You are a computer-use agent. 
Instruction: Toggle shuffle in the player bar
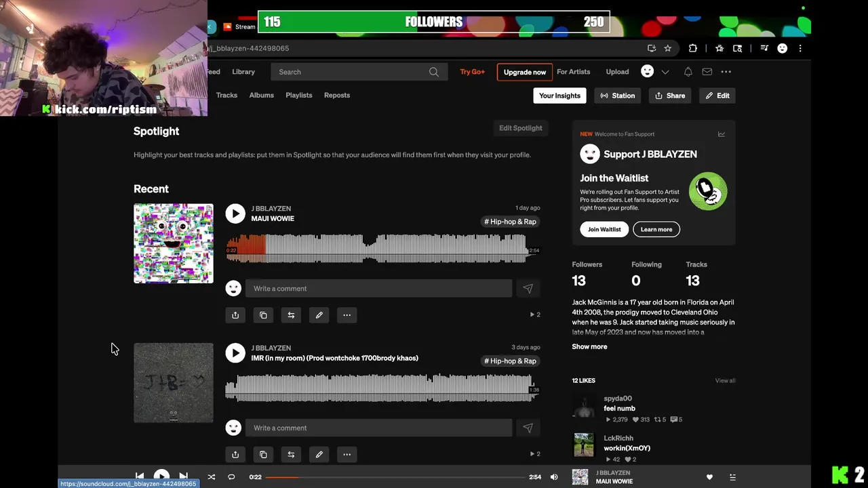tap(212, 477)
